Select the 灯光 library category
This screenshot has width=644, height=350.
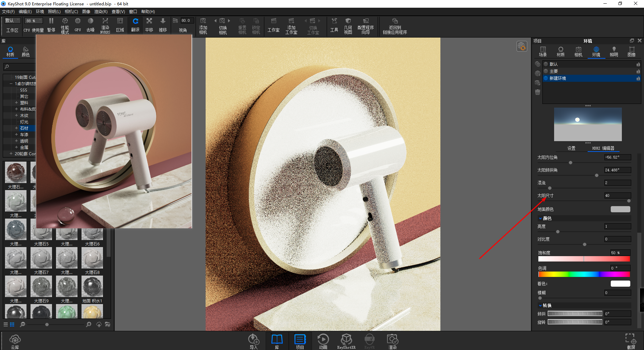24,122
